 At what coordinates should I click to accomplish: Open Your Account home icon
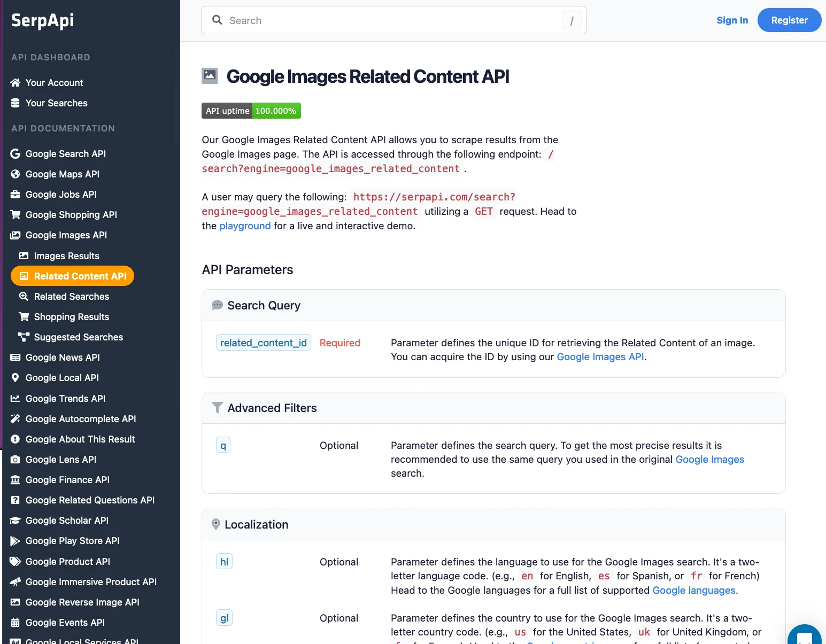(16, 83)
